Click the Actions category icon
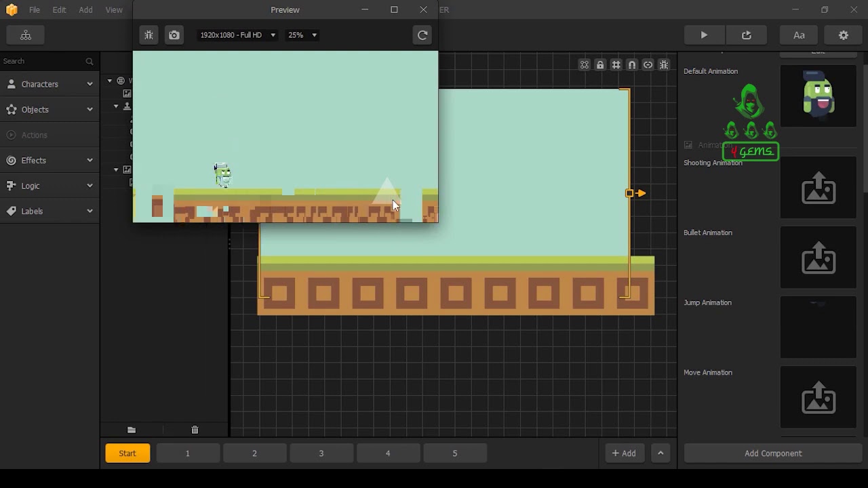Image resolution: width=868 pixels, height=488 pixels. pos(11,135)
